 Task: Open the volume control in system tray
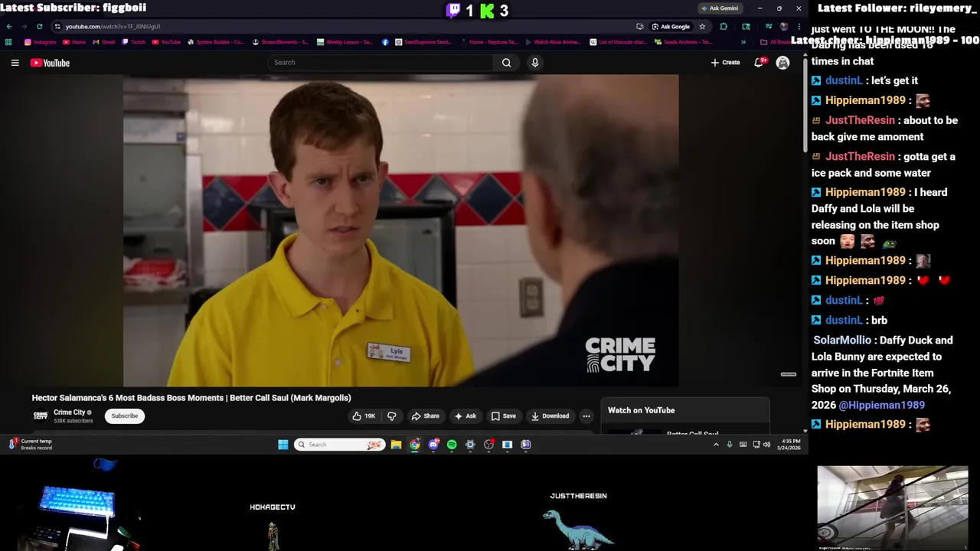(x=766, y=445)
